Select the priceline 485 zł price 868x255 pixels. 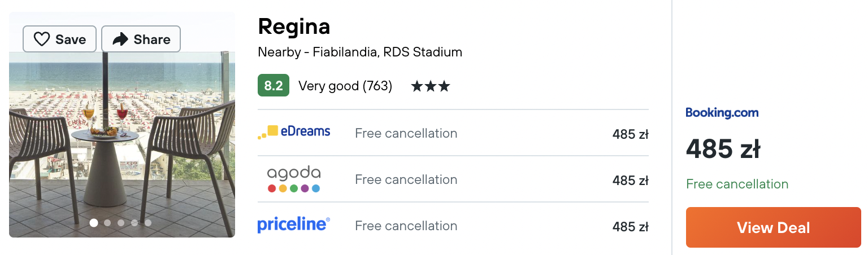pyautogui.click(x=631, y=227)
